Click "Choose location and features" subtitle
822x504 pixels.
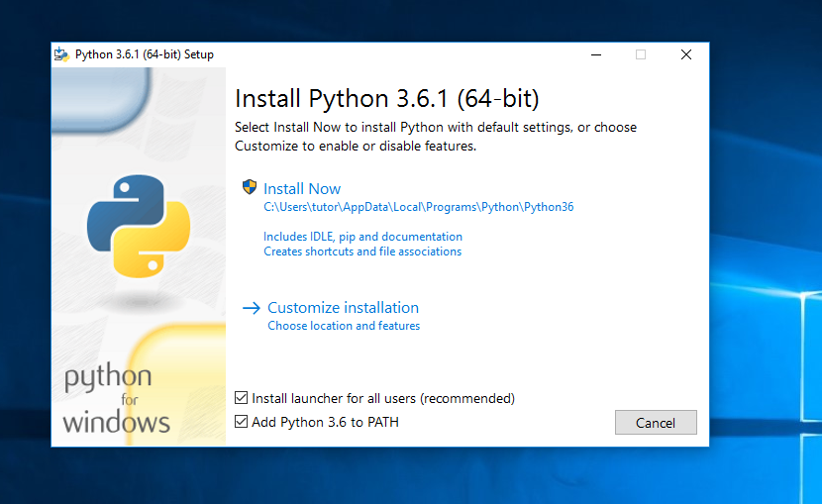[x=344, y=326]
